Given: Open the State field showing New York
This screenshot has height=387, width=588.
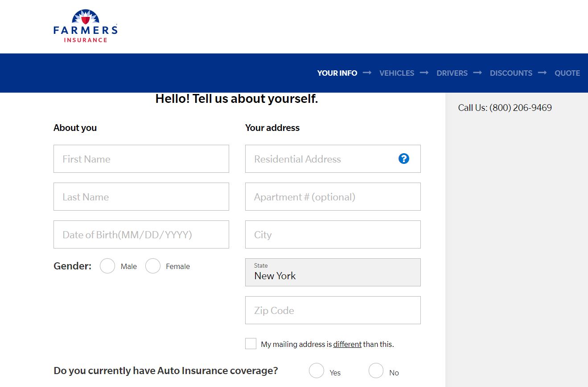Looking at the screenshot, I should [333, 272].
